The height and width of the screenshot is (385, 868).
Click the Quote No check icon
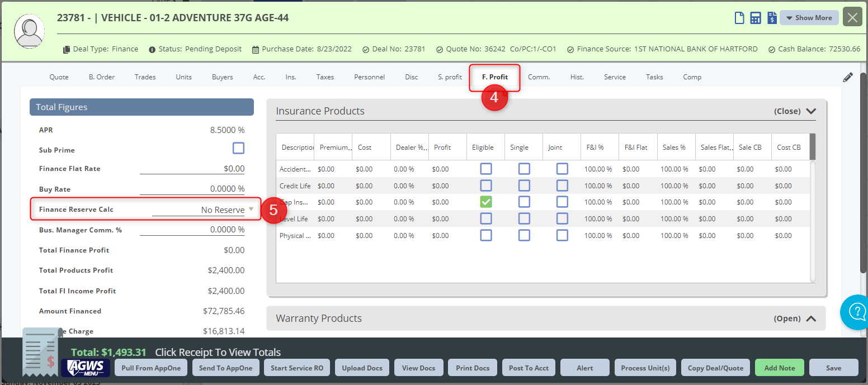(440, 49)
